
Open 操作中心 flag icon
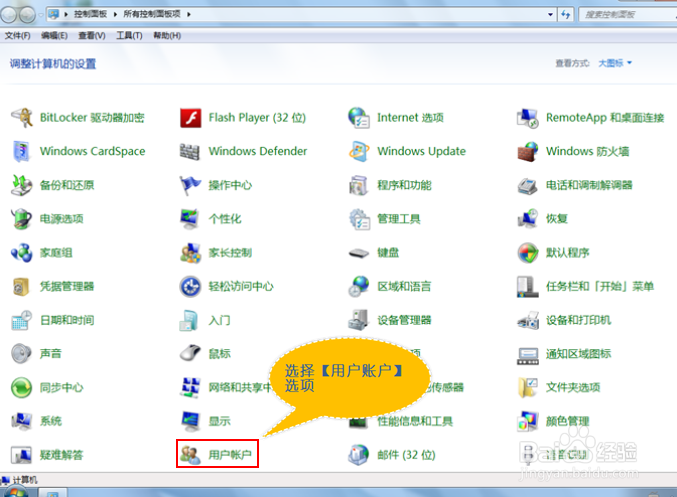click(x=190, y=185)
